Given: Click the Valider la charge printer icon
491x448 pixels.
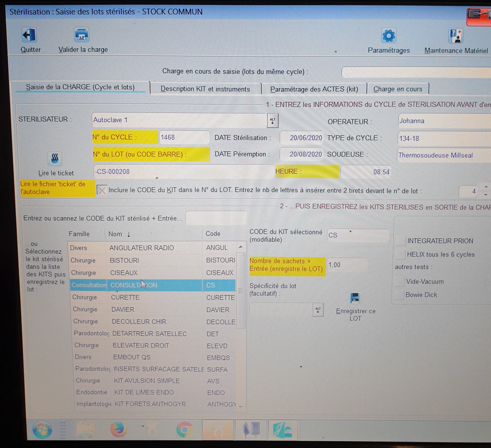Looking at the screenshot, I should [x=81, y=35].
